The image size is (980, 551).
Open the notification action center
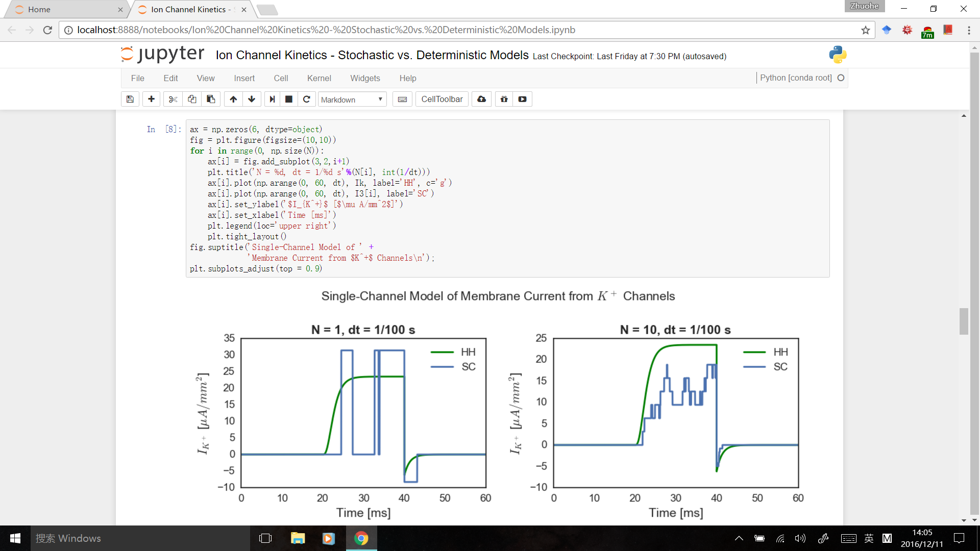[x=959, y=538]
